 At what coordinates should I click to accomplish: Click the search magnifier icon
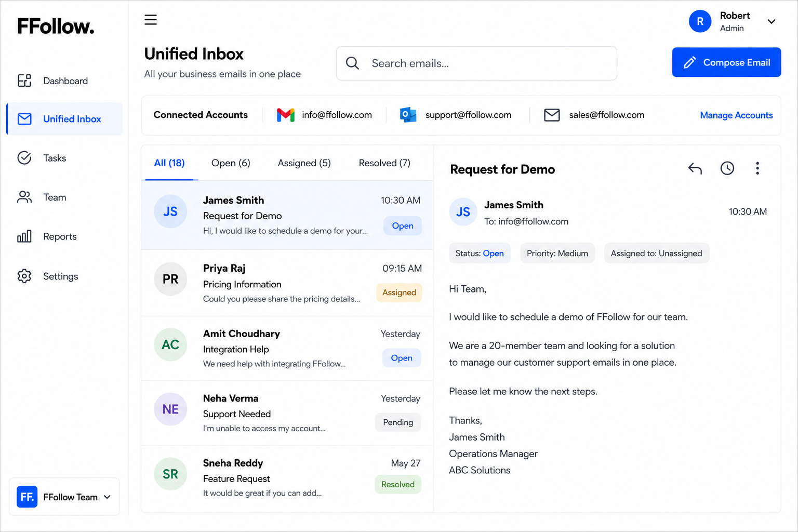[x=352, y=63]
